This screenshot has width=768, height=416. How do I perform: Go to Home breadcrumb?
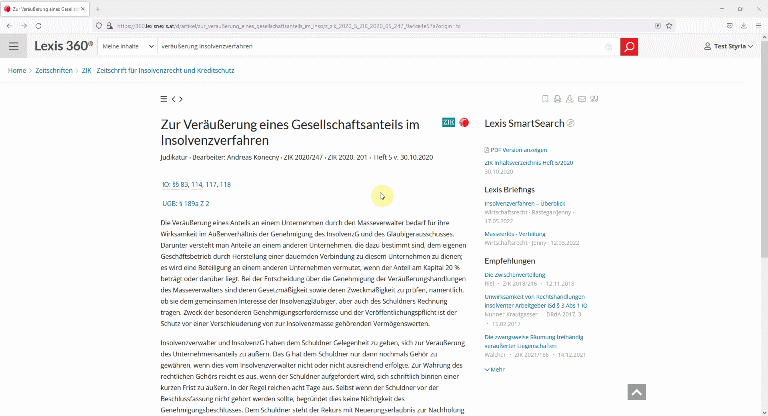(17, 71)
